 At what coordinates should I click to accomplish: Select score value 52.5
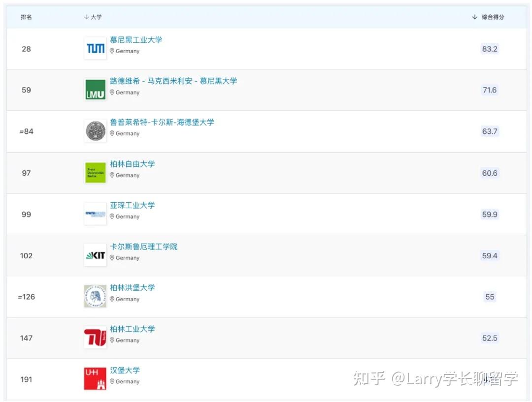[490, 338]
